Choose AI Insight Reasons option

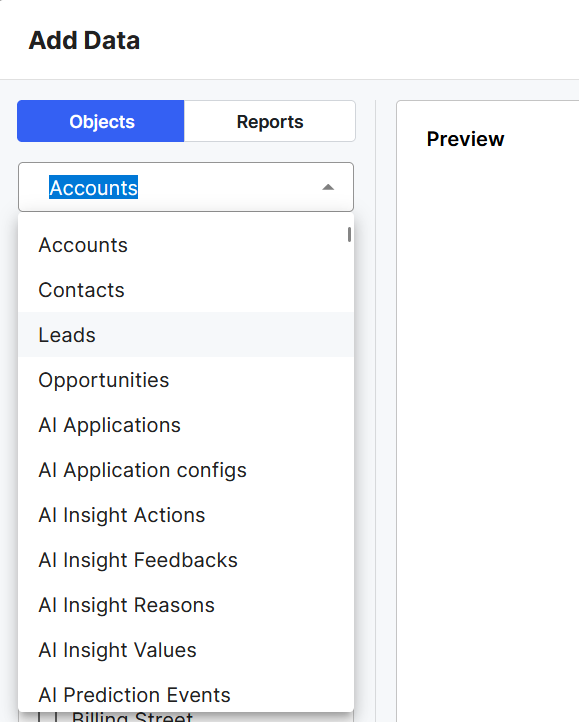[x=186, y=605]
